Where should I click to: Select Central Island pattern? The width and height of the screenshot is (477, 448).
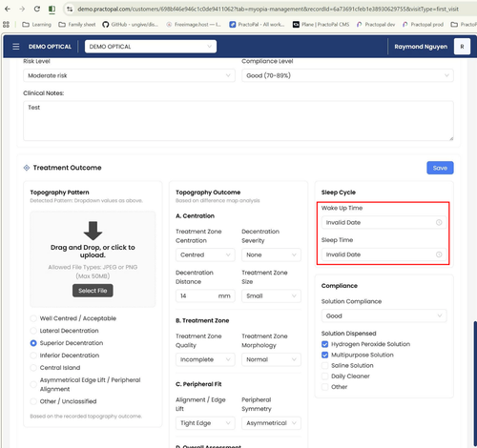point(33,368)
